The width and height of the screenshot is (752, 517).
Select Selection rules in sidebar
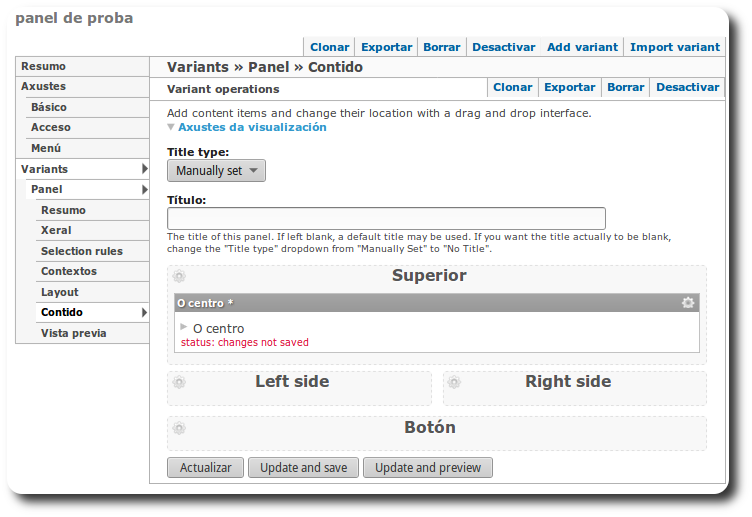pyautogui.click(x=82, y=251)
